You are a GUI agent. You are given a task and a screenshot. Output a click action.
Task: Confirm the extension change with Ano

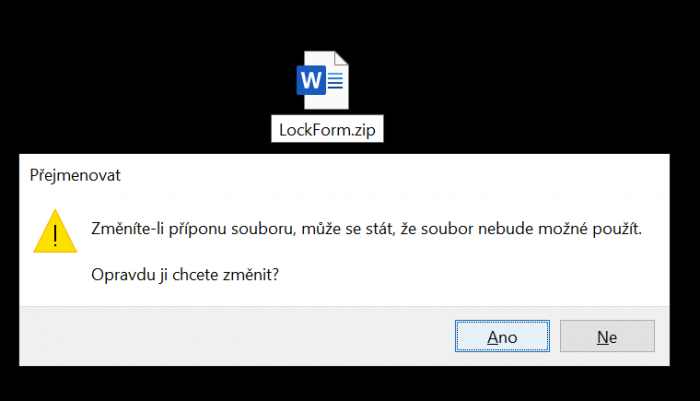click(502, 336)
